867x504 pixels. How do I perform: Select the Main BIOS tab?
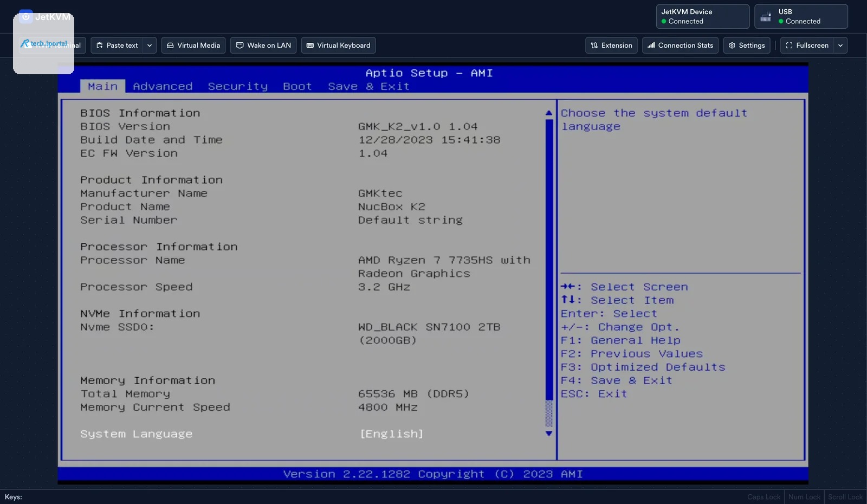102,87
